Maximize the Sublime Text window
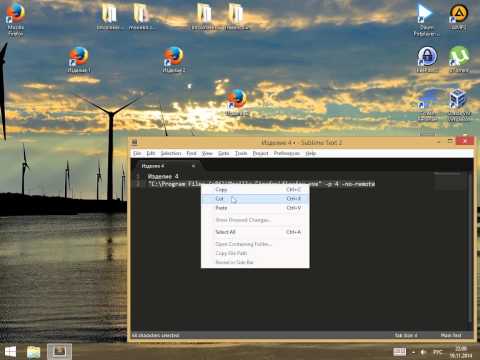The image size is (480, 360). coord(450,141)
